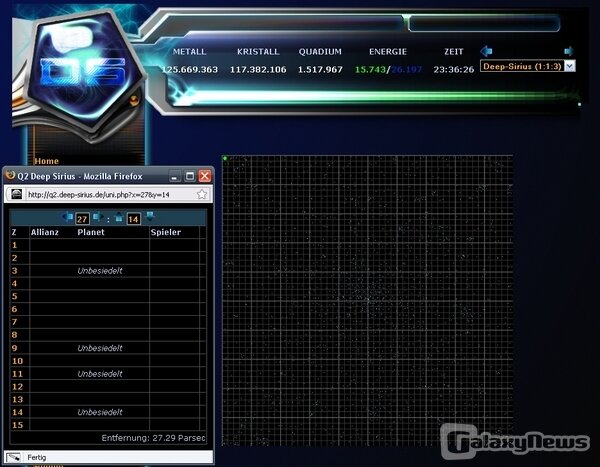The image size is (600, 467).
Task: Click the KRISTALL resource label
Action: [x=258, y=52]
